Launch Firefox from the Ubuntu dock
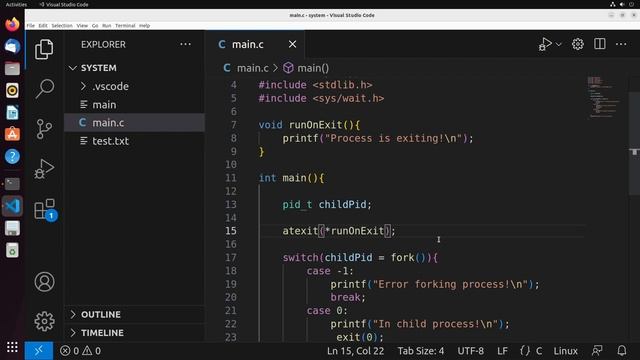 pos(12,24)
